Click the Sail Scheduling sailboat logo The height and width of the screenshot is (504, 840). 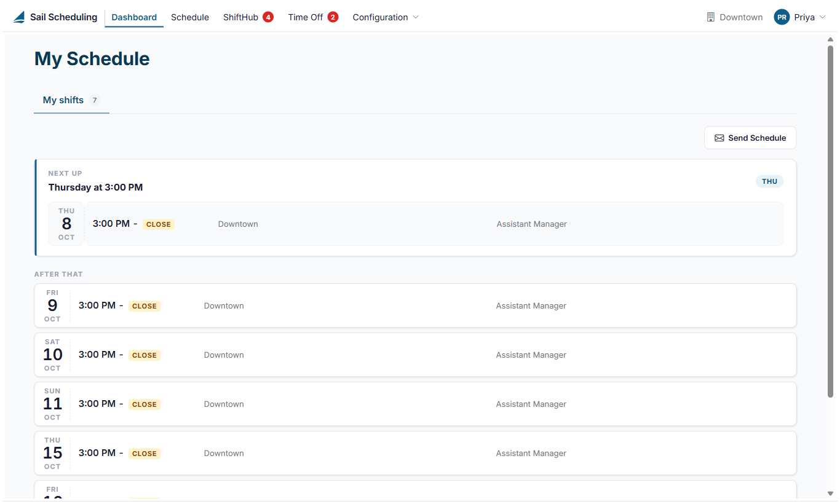point(19,17)
